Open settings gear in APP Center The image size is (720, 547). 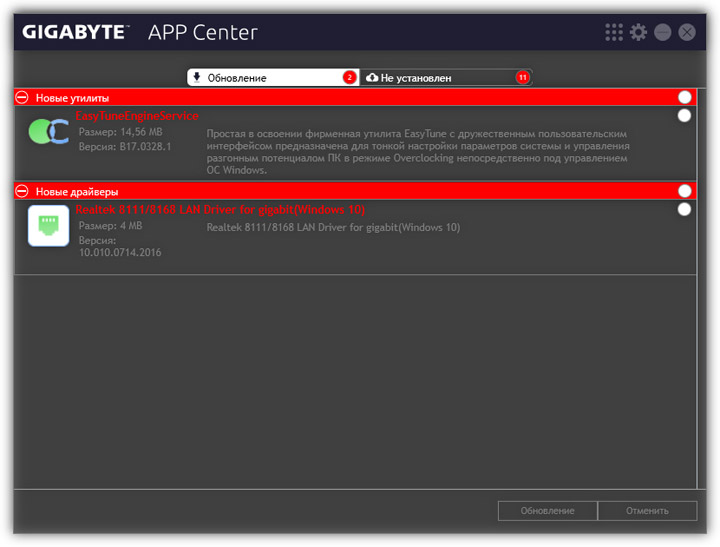(x=638, y=32)
